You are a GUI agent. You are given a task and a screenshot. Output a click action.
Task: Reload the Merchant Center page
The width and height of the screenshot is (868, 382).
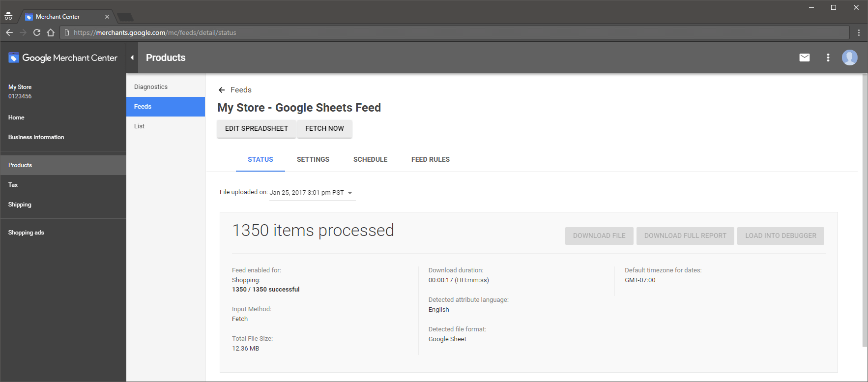tap(37, 32)
